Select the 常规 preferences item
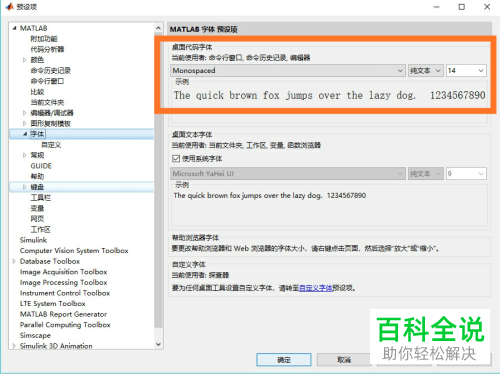 37,155
